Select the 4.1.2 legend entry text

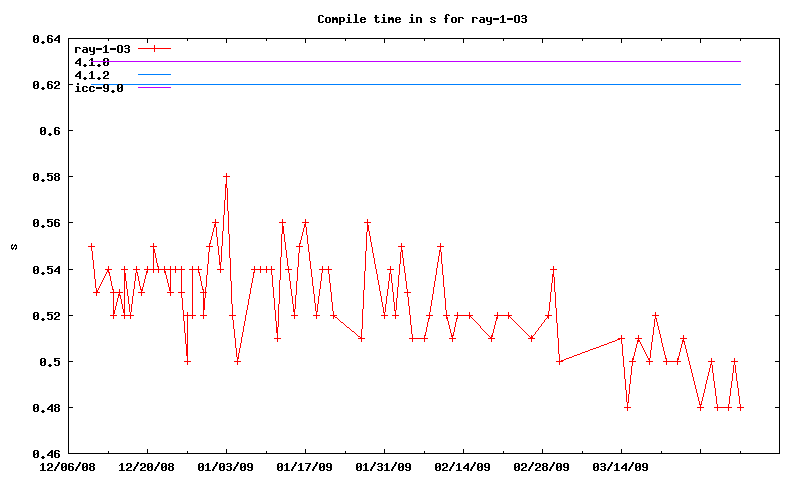(x=92, y=75)
